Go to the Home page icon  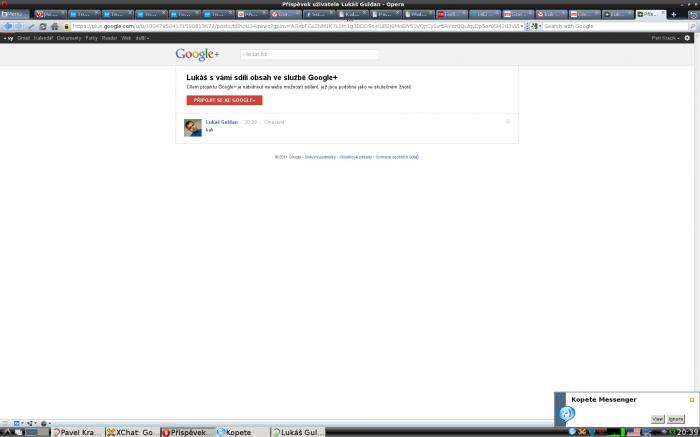54,26
